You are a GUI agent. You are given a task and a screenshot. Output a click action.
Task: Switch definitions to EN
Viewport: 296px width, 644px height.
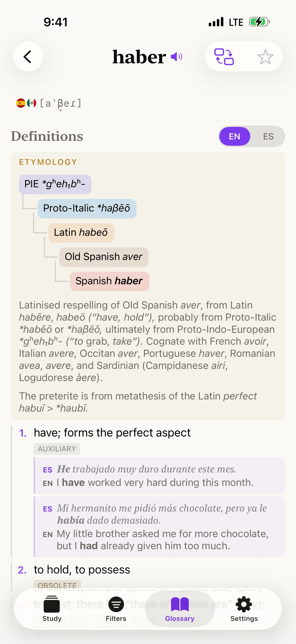coord(235,136)
